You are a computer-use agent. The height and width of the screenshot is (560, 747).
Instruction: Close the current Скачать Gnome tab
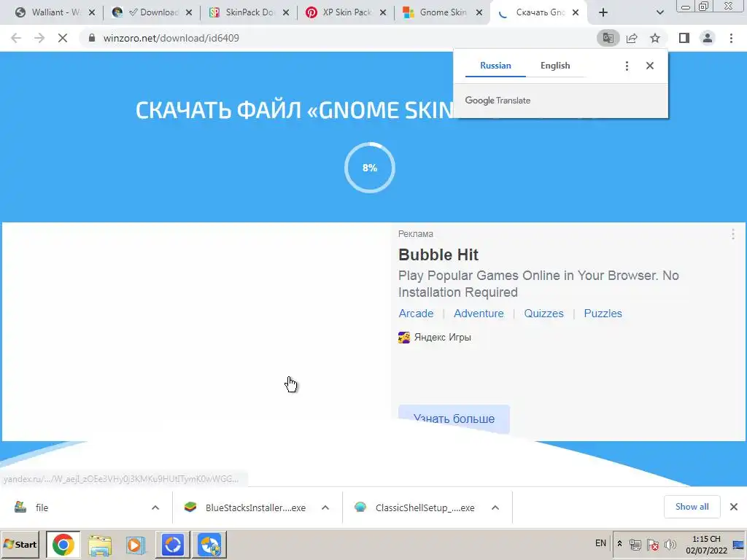click(576, 13)
